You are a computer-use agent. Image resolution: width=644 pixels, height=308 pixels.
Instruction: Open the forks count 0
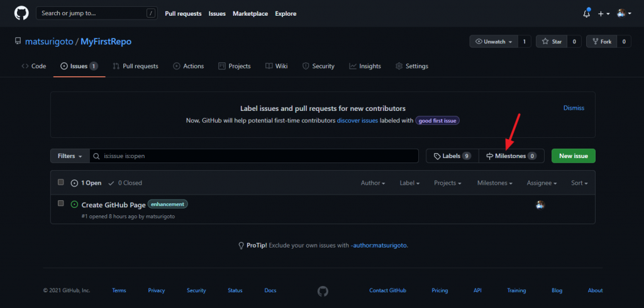click(x=624, y=42)
